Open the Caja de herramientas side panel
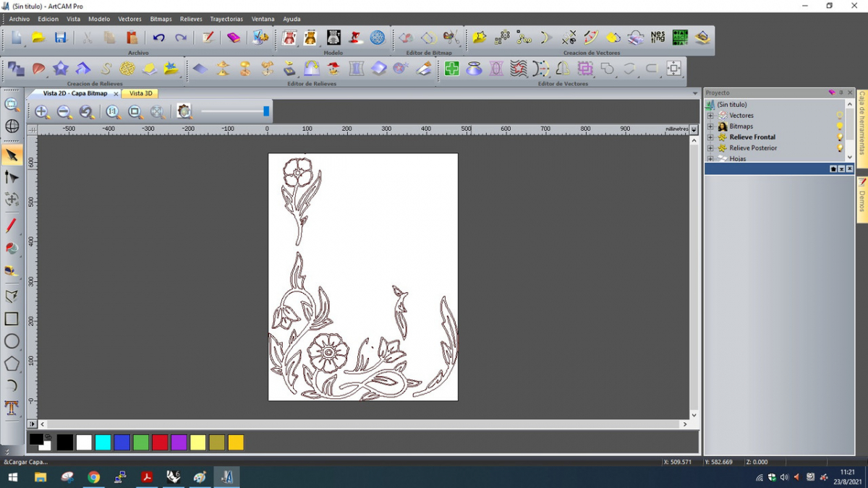The image size is (868, 488). click(x=862, y=123)
